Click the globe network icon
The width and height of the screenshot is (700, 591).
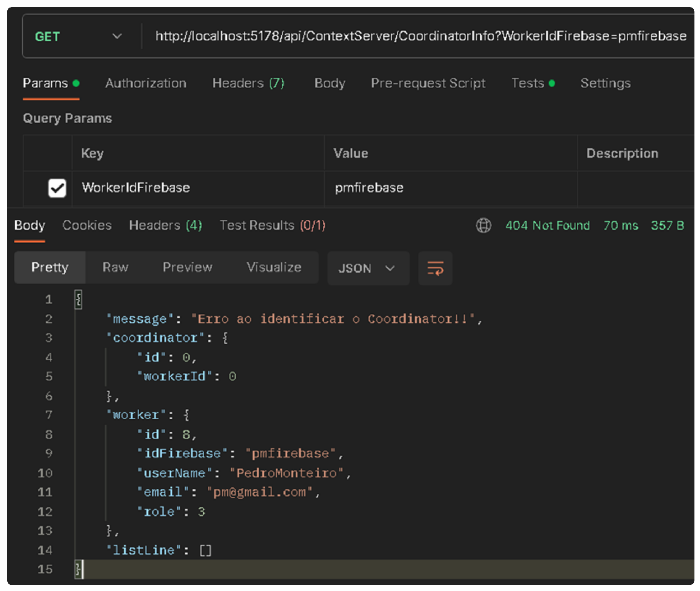tap(483, 226)
